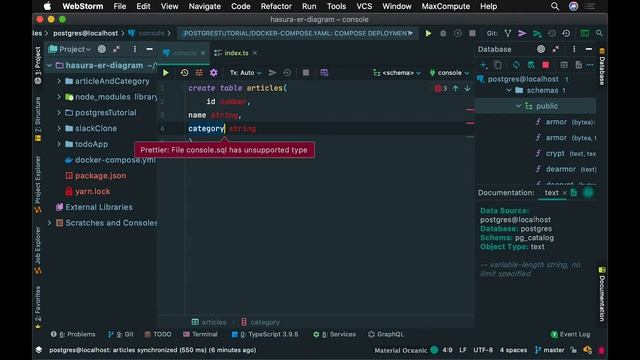Screen dimensions: 640x360
Task: Open Problems tool window button
Action: click(x=73, y=334)
